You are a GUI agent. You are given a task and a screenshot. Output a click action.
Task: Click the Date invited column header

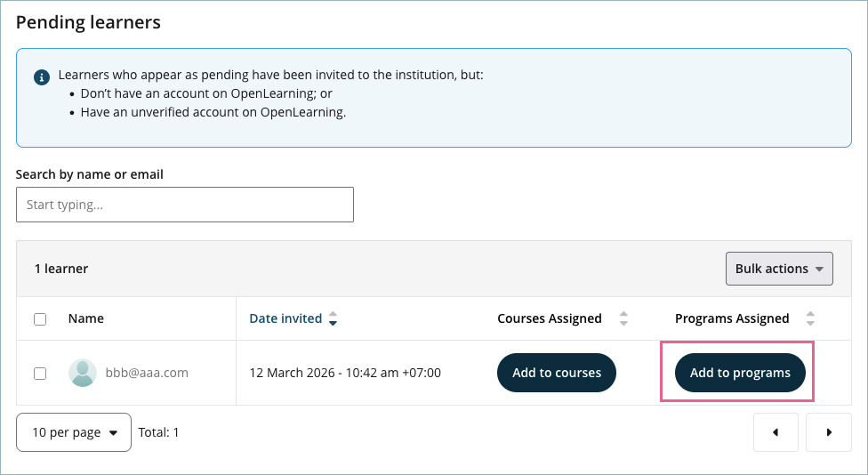coord(285,318)
